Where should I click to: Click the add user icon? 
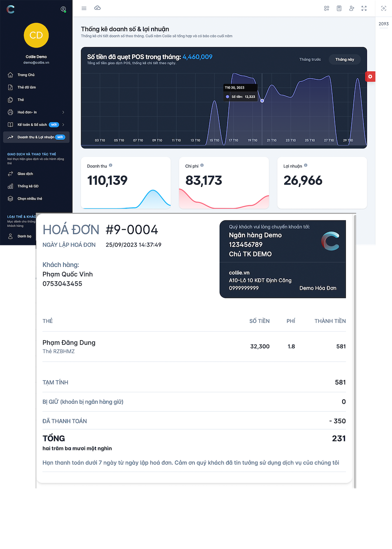pos(351,8)
